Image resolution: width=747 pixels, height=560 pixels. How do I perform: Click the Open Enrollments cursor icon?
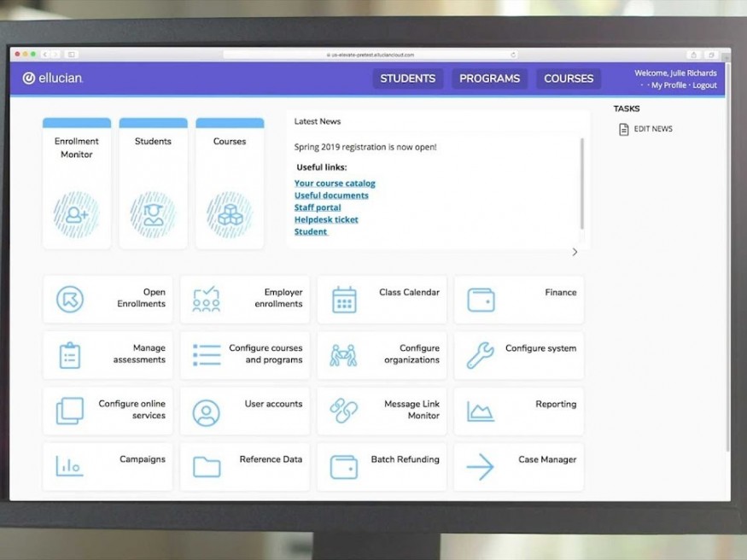point(70,300)
